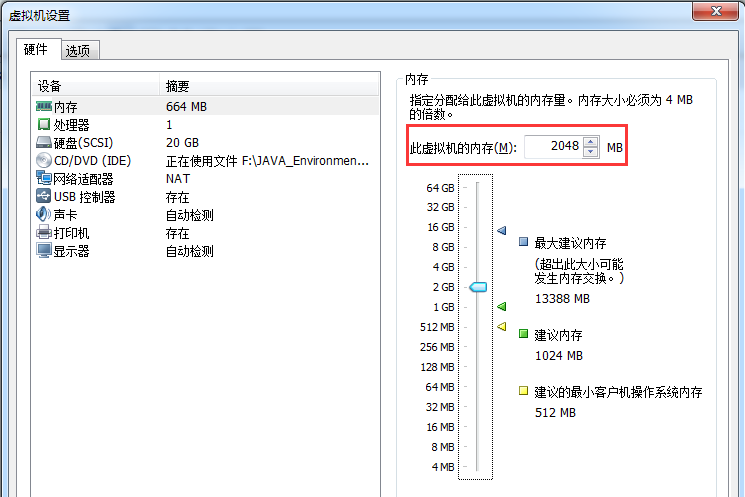This screenshot has width=745, height=497.
Task: Select the 打印机 printer icon
Action: pos(44,232)
